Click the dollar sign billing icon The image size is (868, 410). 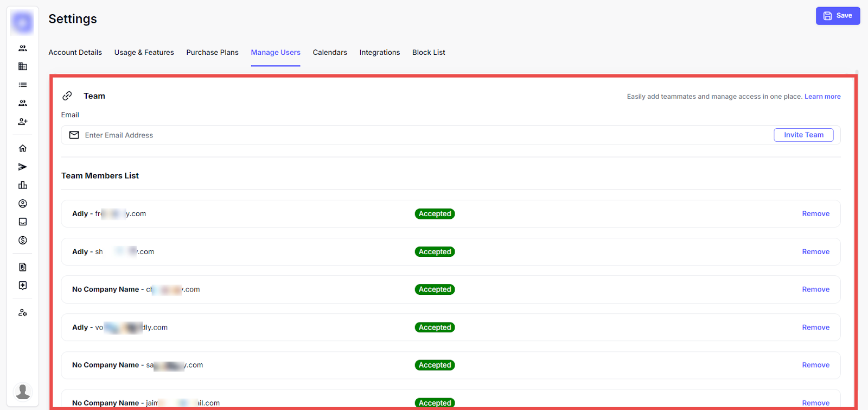[23, 240]
